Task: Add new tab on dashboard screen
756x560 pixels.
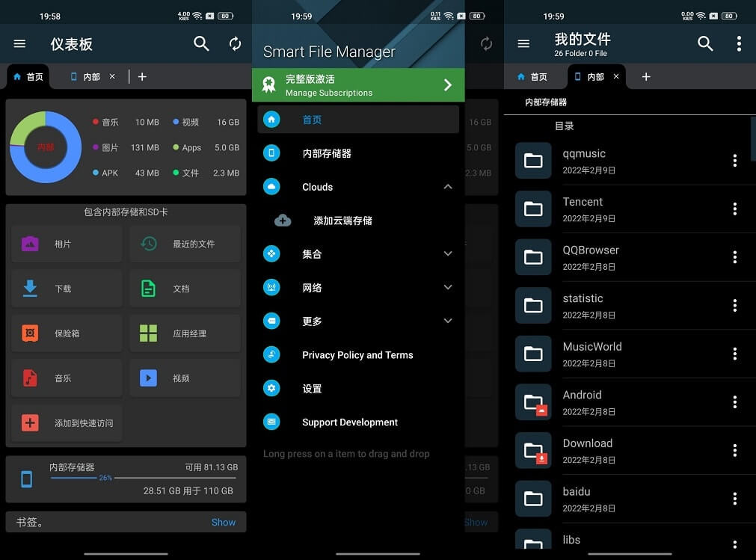Action: pos(142,76)
